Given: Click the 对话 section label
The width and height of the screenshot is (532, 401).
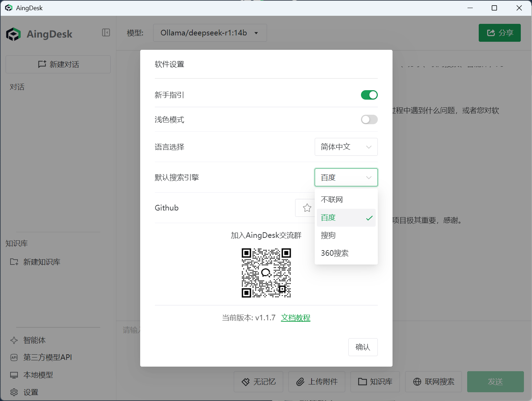Looking at the screenshot, I should tap(17, 87).
